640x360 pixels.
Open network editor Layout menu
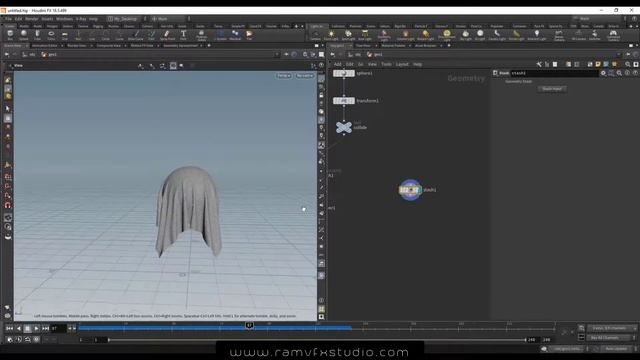(x=402, y=64)
